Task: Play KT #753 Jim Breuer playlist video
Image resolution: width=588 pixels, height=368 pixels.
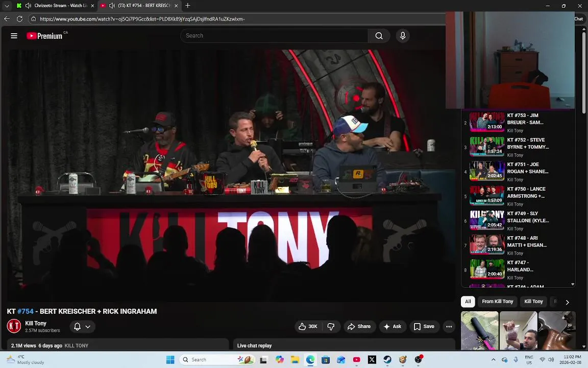Action: point(487,122)
